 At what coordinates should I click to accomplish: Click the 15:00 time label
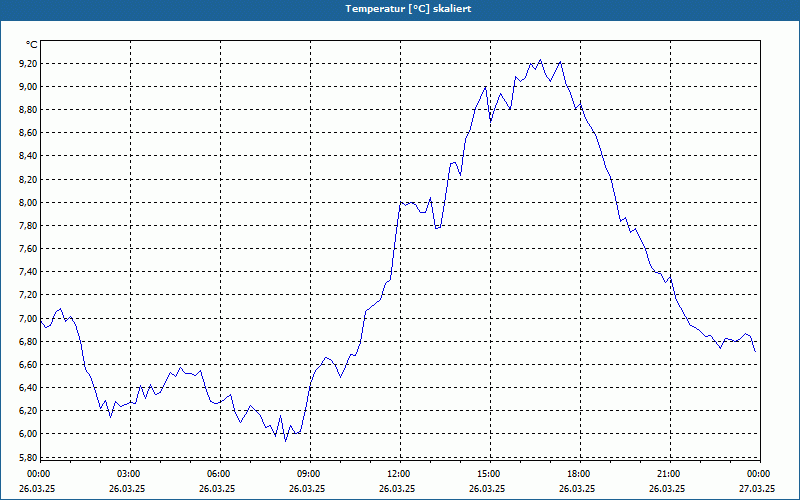(x=490, y=474)
